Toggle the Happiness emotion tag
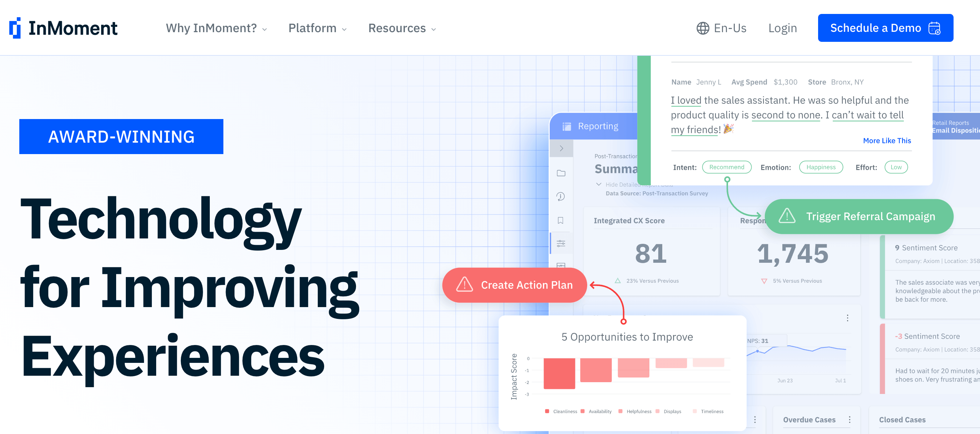Screen dimensions: 980x434 821,167
